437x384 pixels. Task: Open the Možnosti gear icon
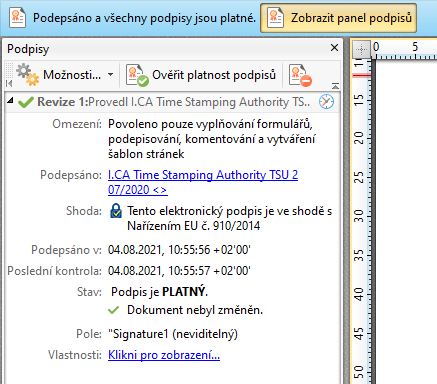28,75
